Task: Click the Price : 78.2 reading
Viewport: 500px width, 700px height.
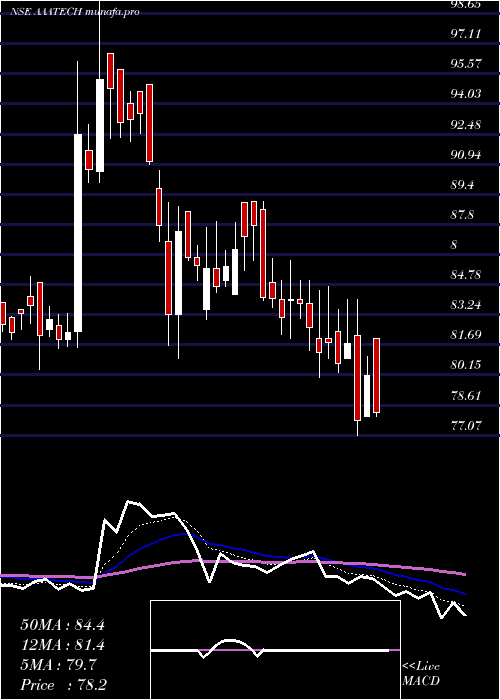Action: tap(62, 685)
